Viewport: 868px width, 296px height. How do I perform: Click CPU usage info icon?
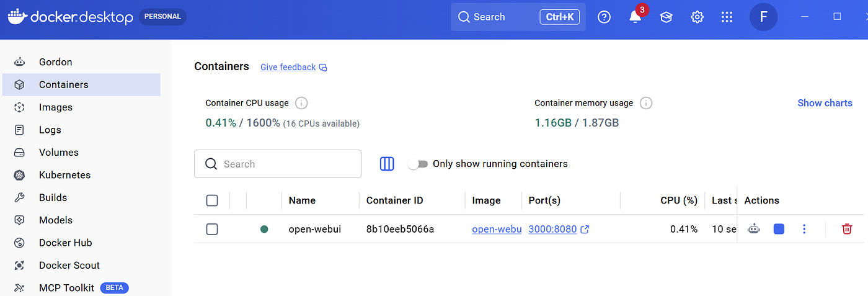coord(301,103)
